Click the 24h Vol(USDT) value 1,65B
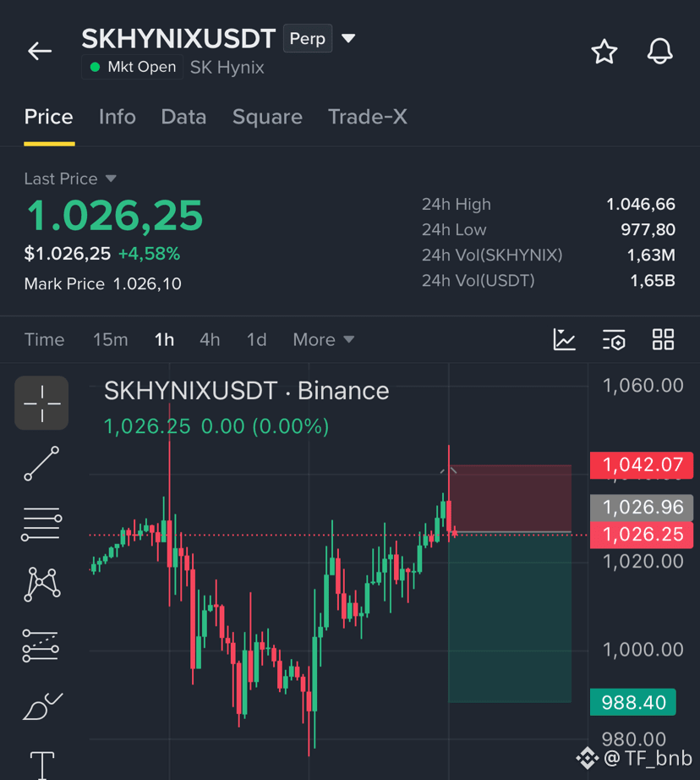Screen dimensions: 700x780 (653, 281)
